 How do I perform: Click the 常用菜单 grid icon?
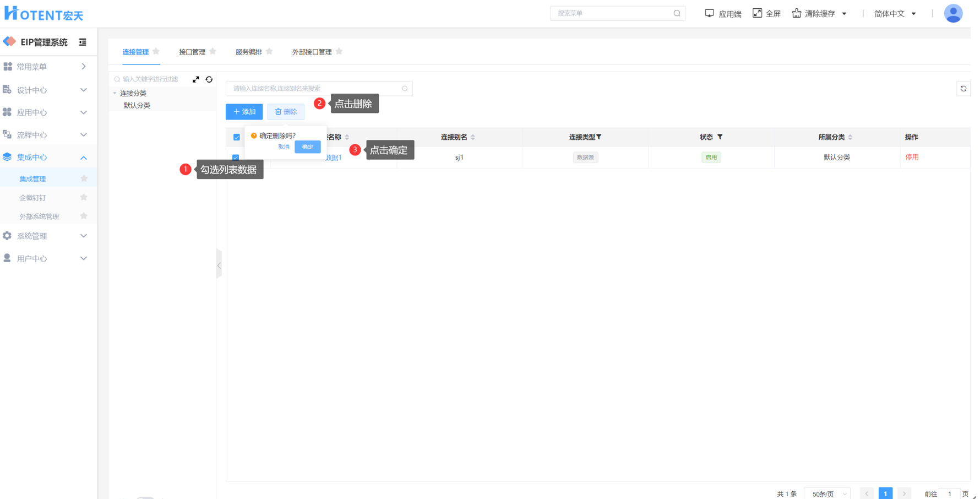(x=8, y=67)
